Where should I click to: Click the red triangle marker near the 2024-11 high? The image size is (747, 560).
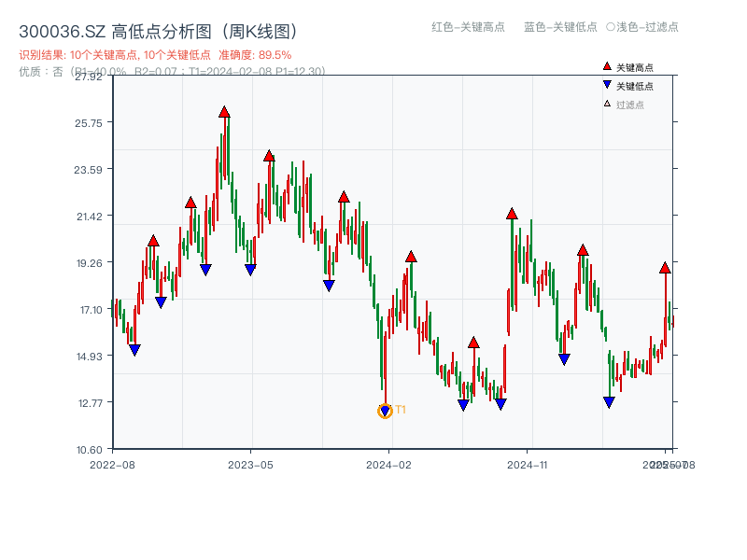point(511,213)
